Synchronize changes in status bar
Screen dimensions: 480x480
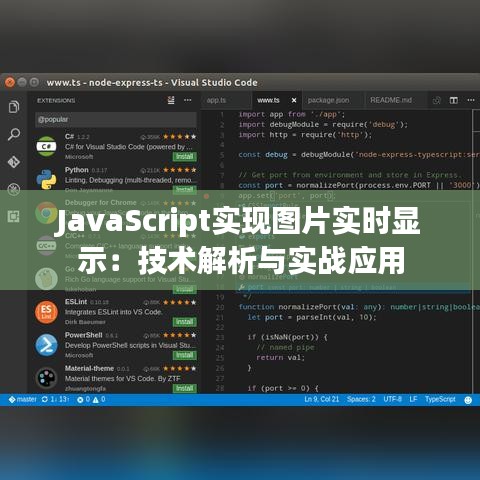click(55, 399)
